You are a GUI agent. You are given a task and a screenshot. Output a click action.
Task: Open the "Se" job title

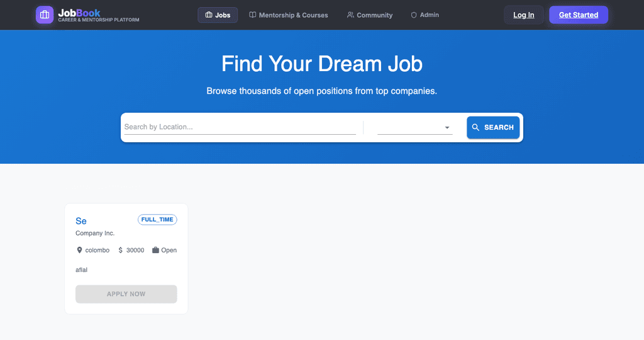[81, 221]
